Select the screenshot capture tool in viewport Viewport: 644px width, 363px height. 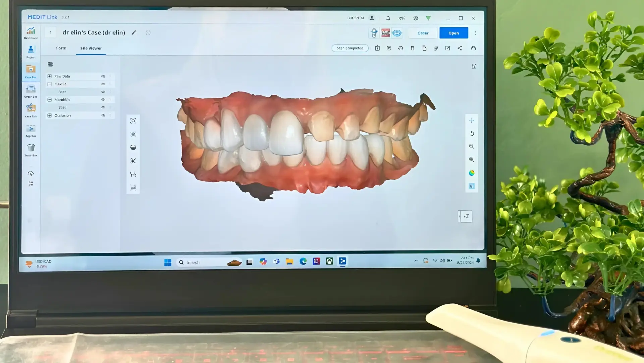pyautogui.click(x=133, y=120)
